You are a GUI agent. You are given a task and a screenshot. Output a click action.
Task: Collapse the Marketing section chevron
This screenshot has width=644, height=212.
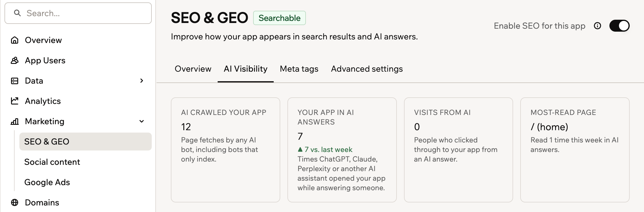[x=142, y=121]
